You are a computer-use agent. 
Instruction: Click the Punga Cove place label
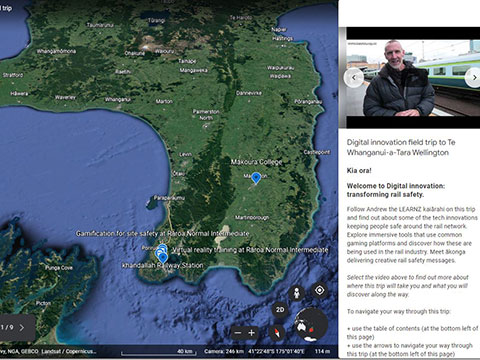(x=59, y=268)
